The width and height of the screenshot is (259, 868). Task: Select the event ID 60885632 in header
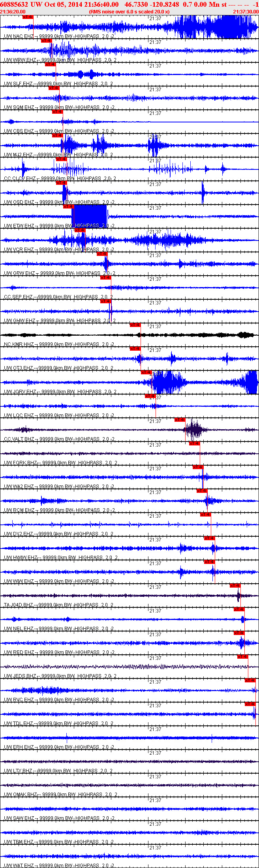pos(14,4)
